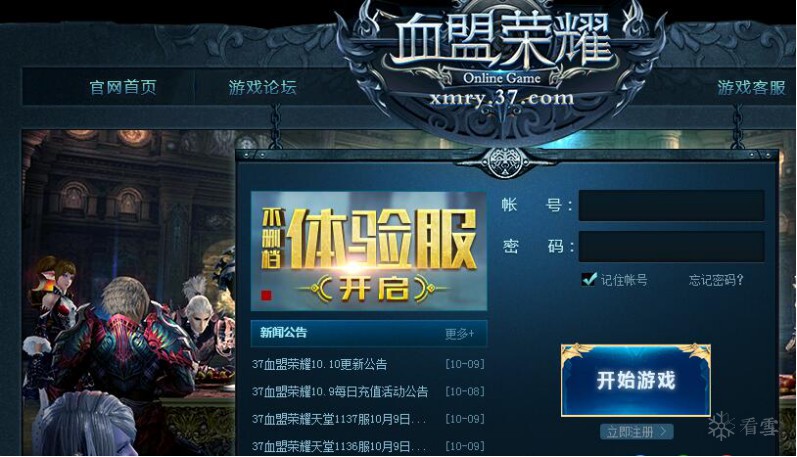Open 37血盟荣耀10.10更新公告 news item
This screenshot has height=457, width=797.
[319, 364]
